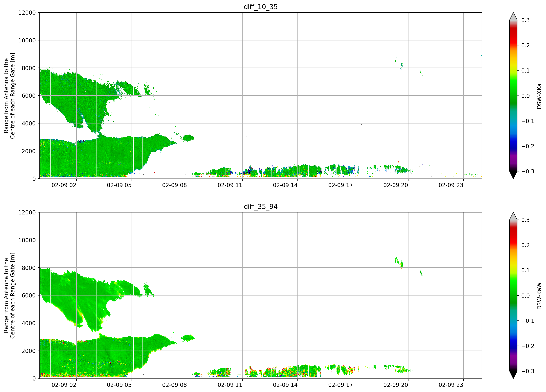Click the −0.1 tick on the DSW-XKa colorbar
546x392 pixels.
pyautogui.click(x=528, y=121)
